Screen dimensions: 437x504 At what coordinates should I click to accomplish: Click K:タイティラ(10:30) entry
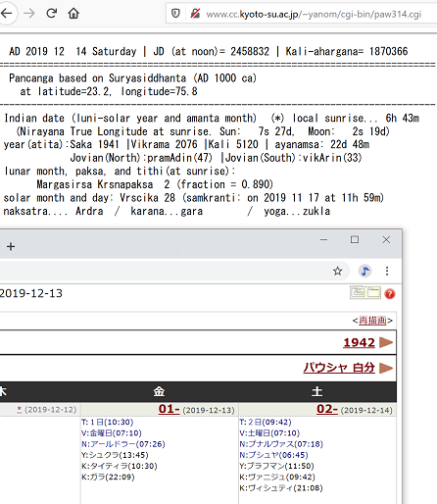click(120, 466)
